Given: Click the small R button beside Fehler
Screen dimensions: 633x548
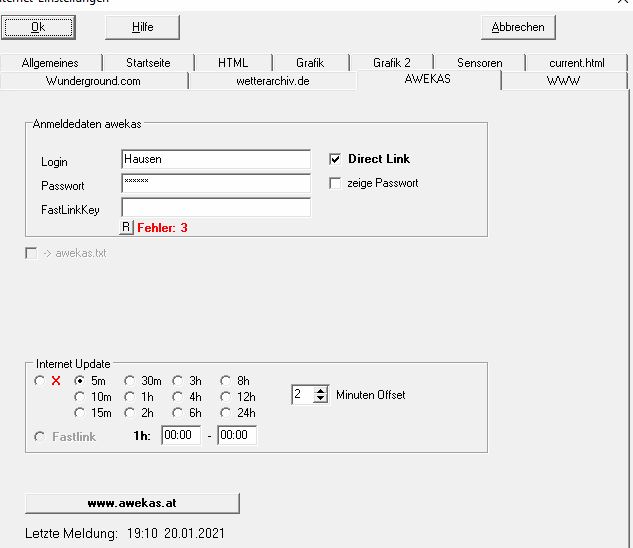Looking at the screenshot, I should (126, 228).
